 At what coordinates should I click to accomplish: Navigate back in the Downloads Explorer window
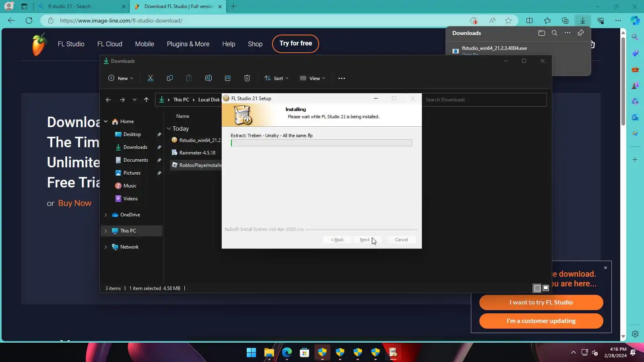[x=108, y=100]
